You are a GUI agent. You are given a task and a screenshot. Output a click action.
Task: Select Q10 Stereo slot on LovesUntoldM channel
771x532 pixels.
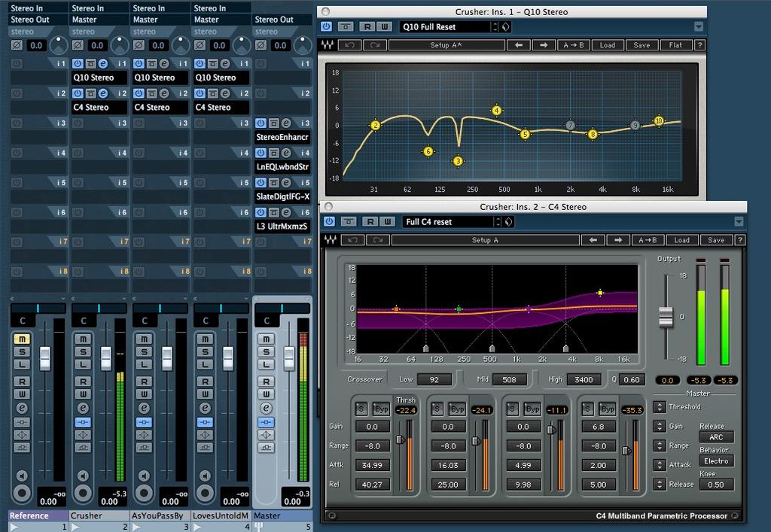[221, 78]
